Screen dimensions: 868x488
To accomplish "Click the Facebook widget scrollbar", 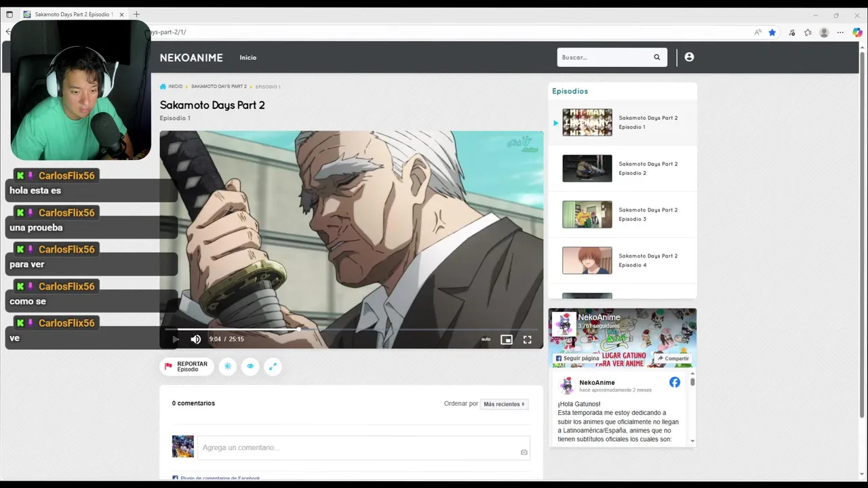I will coord(692,382).
